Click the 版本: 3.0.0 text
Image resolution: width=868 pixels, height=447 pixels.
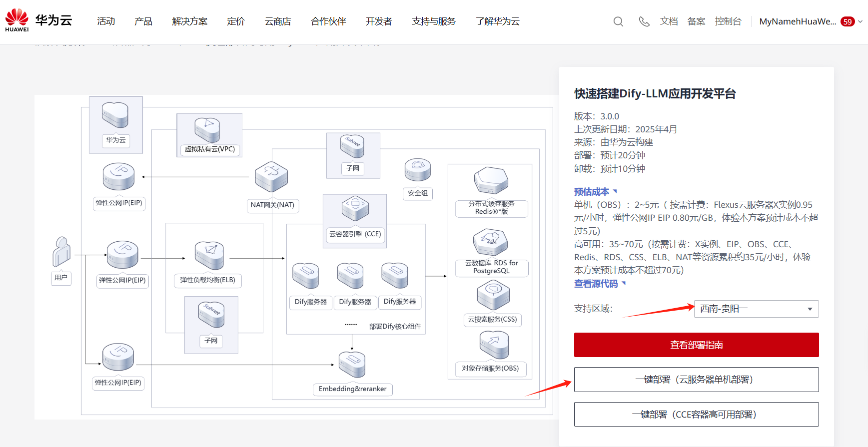pyautogui.click(x=597, y=116)
